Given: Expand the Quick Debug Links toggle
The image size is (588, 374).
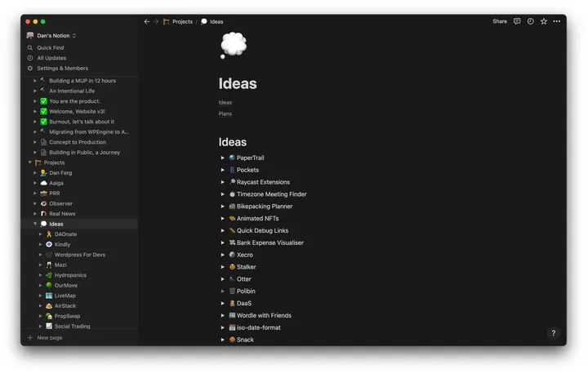Looking at the screenshot, I should (222, 231).
